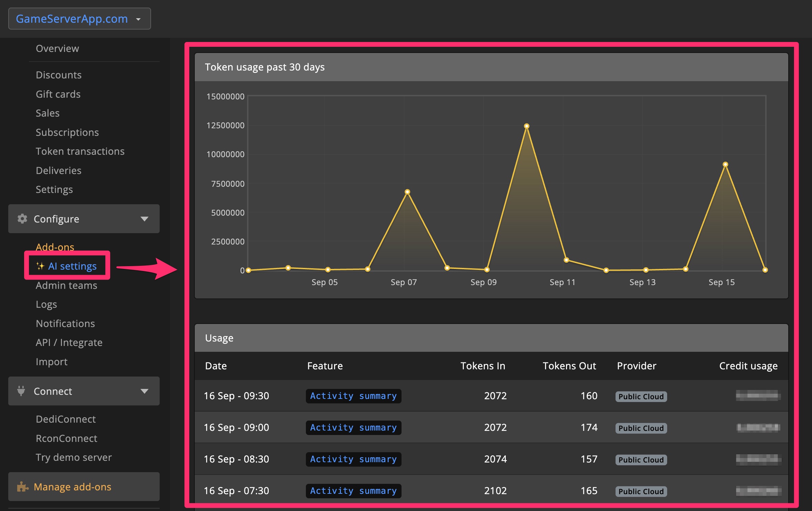Click the date 16 Sep - 09:00
The width and height of the screenshot is (812, 511).
pyautogui.click(x=236, y=427)
